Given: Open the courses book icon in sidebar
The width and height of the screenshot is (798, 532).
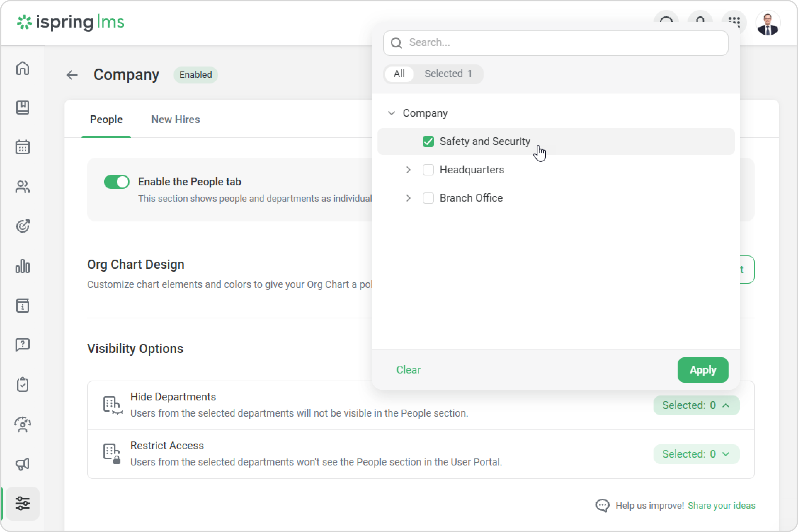Looking at the screenshot, I should (23, 108).
